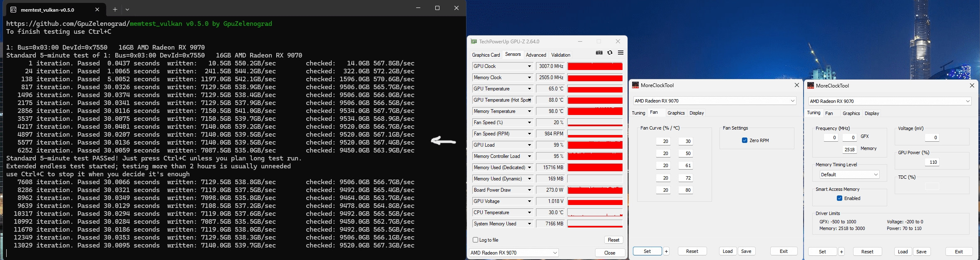Click Memory Temperature value 98.0 °C
This screenshot has height=260, width=980.
click(550, 111)
